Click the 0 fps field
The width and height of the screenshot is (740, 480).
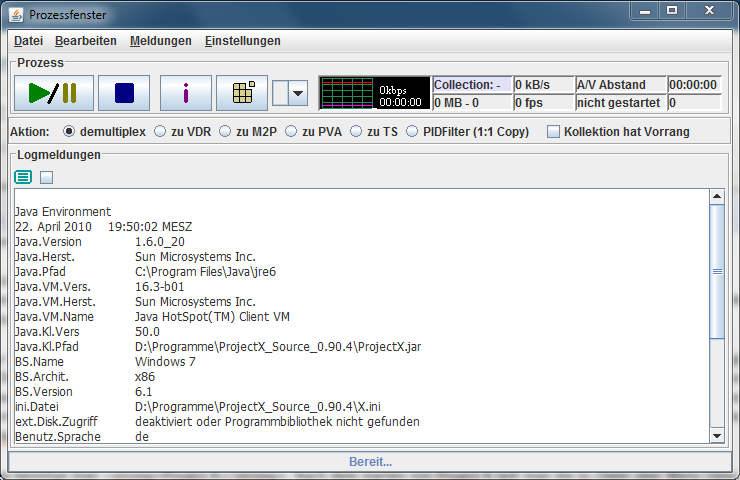point(544,102)
